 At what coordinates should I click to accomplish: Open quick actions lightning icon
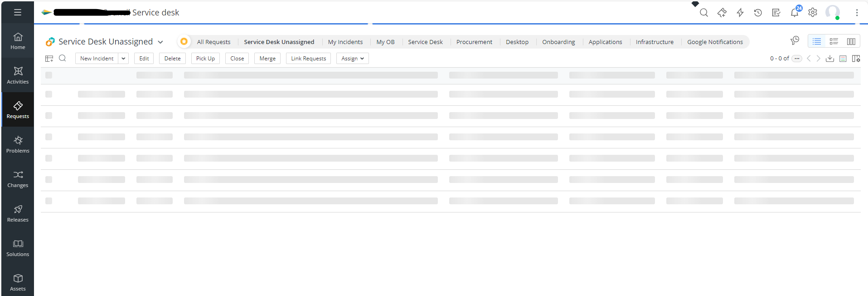[740, 13]
